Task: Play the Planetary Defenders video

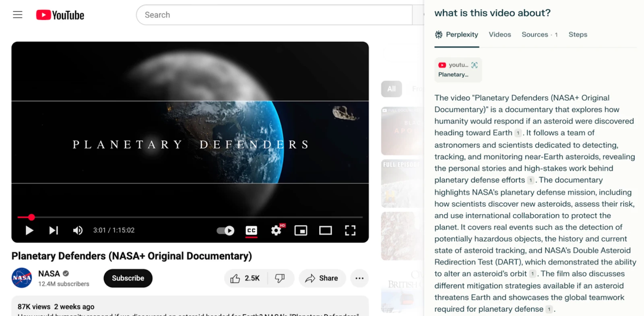Action: [29, 230]
